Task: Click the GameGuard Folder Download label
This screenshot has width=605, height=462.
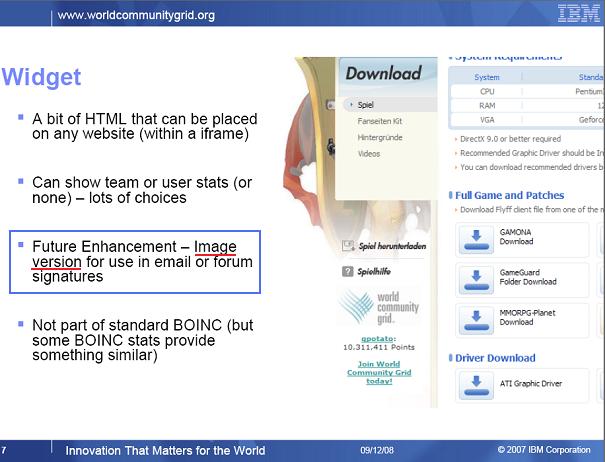Action: [x=528, y=277]
